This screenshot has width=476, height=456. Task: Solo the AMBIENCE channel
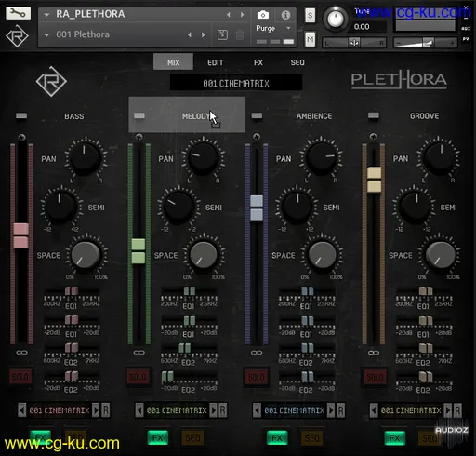[257, 377]
